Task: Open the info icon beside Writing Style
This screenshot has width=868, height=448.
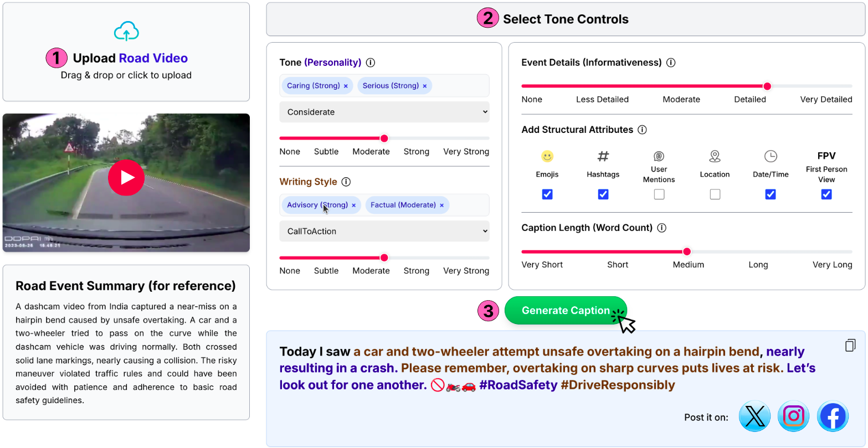Action: click(346, 182)
